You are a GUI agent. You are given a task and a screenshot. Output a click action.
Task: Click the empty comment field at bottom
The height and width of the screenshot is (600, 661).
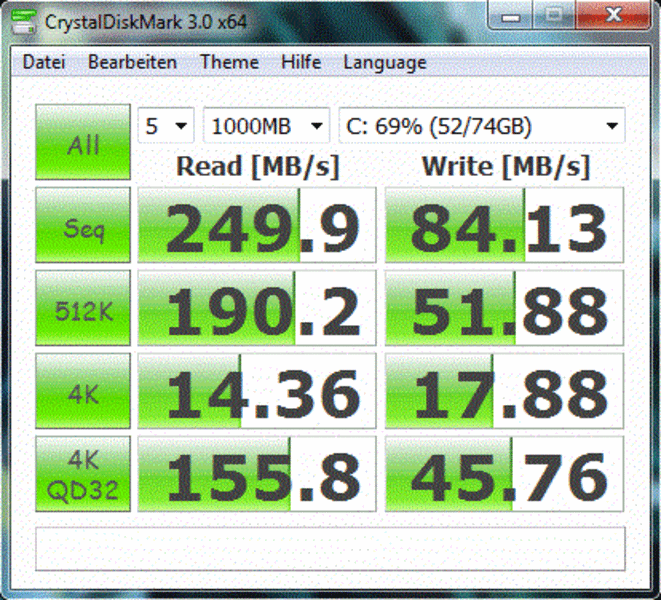(330, 549)
